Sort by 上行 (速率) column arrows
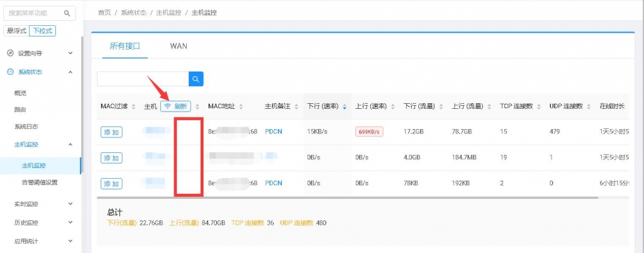This screenshot has height=253, width=644. pos(392,107)
